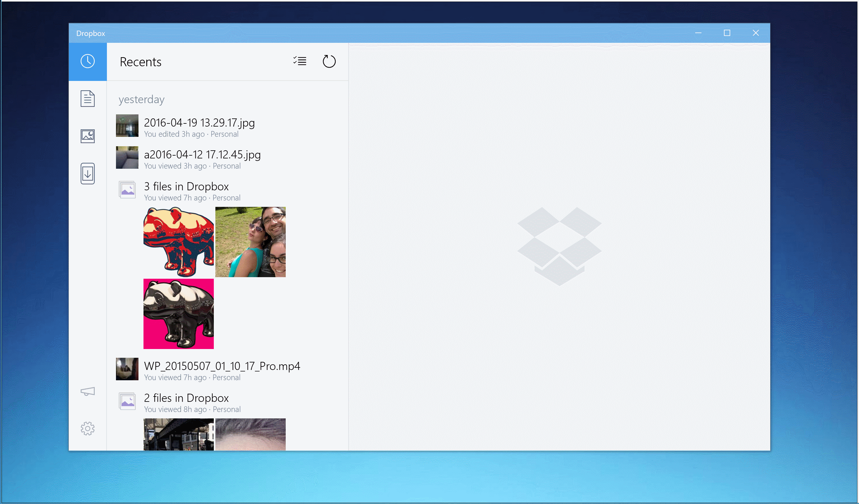Image resolution: width=859 pixels, height=504 pixels.
Task: Click the thumbnail of 2016-04-19 13.29.17.jpg
Action: tap(127, 126)
